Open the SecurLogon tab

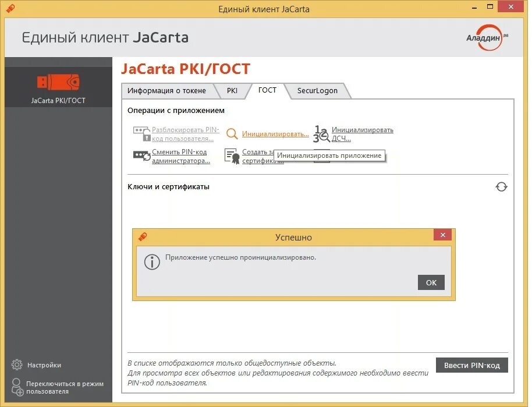pyautogui.click(x=317, y=91)
